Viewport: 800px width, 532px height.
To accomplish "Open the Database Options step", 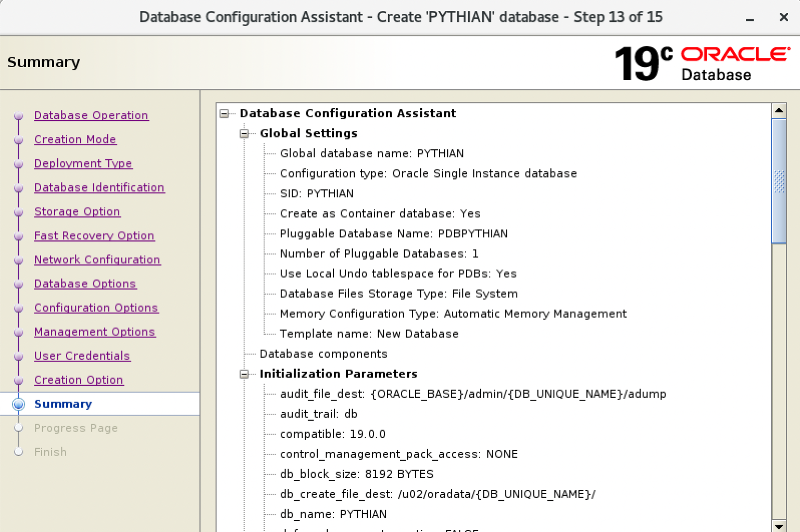I will click(x=85, y=284).
